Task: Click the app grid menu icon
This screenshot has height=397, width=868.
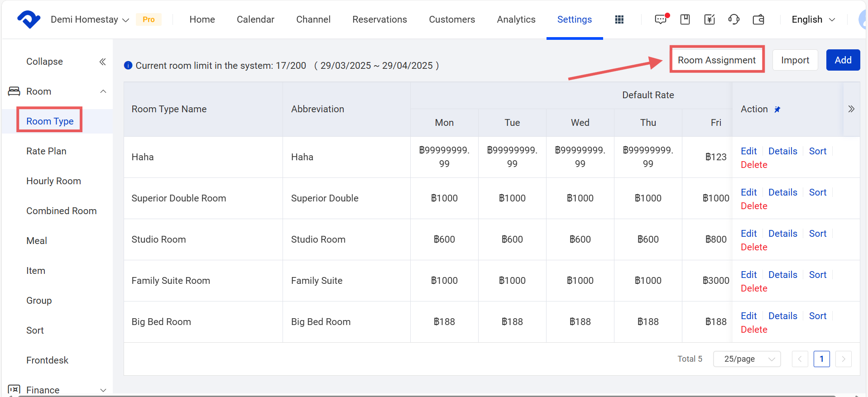Action: pos(619,19)
